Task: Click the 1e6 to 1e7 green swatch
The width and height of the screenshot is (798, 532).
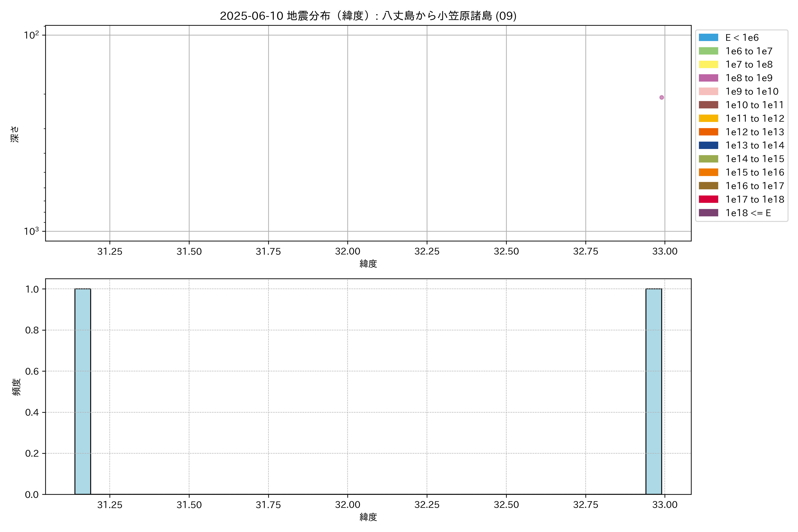Action: [x=708, y=51]
